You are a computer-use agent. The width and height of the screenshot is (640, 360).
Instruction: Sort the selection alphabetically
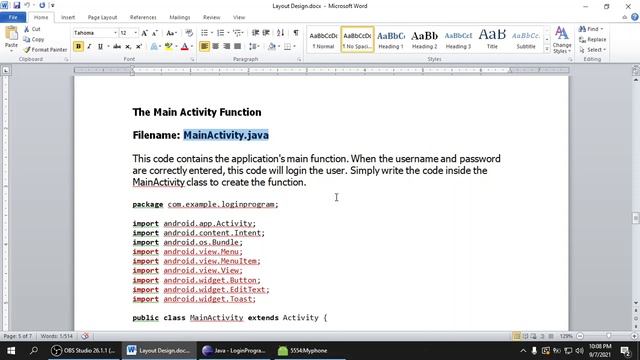point(280,33)
